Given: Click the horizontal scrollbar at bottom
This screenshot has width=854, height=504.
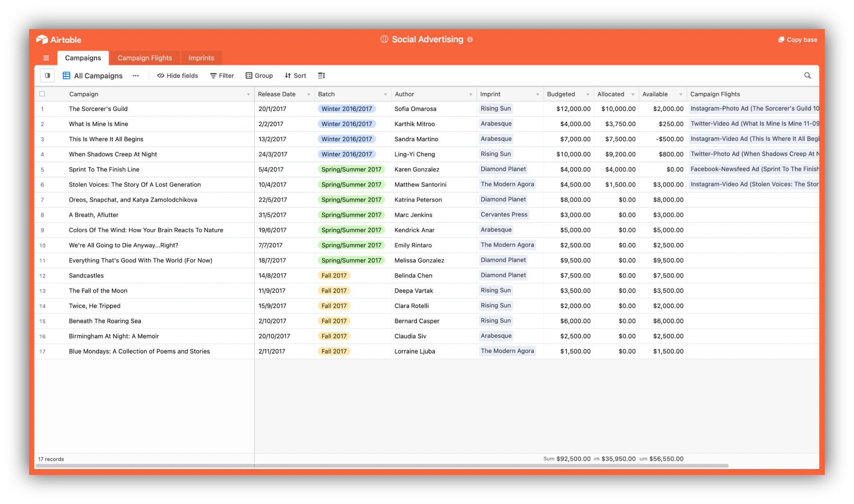Looking at the screenshot, I should click(x=382, y=466).
